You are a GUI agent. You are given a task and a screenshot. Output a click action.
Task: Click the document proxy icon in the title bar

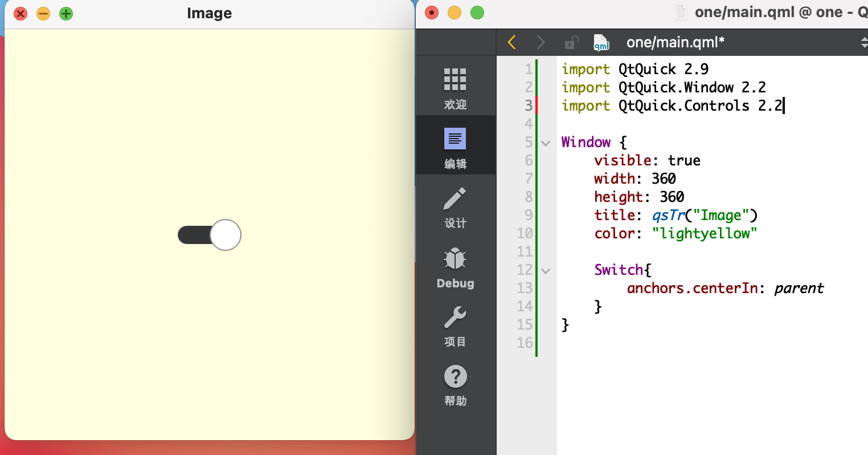pos(681,12)
